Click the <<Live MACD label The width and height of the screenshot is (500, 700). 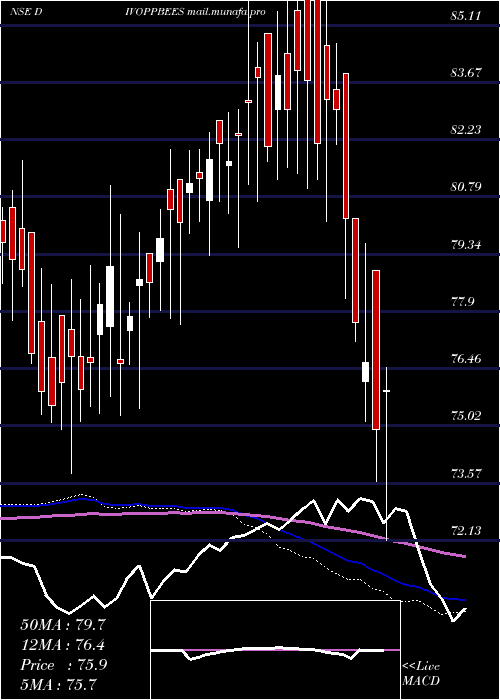[x=421, y=673]
